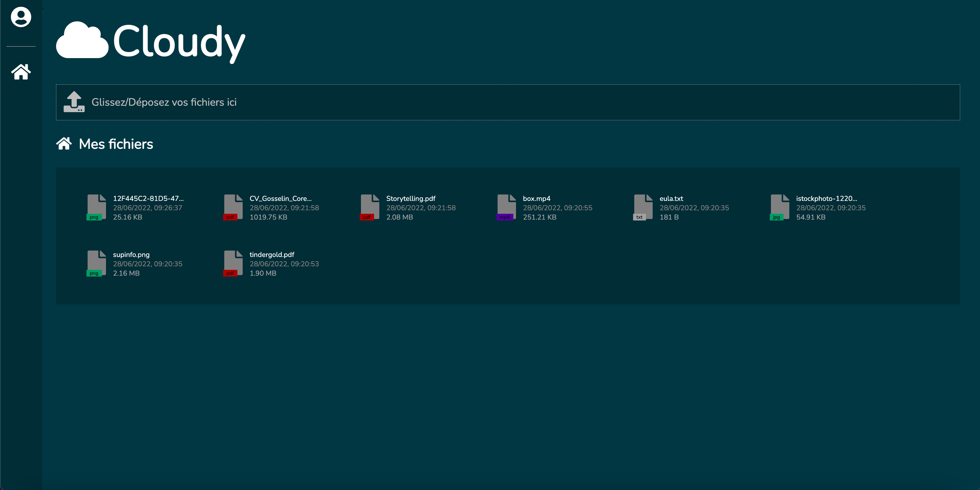Click eula.txt file name text
The image size is (980, 490).
click(x=671, y=198)
